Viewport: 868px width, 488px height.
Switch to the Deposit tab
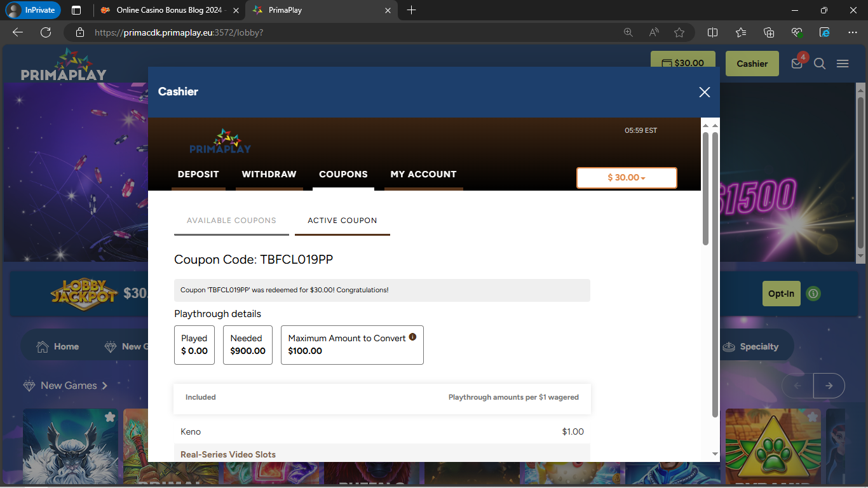(198, 174)
